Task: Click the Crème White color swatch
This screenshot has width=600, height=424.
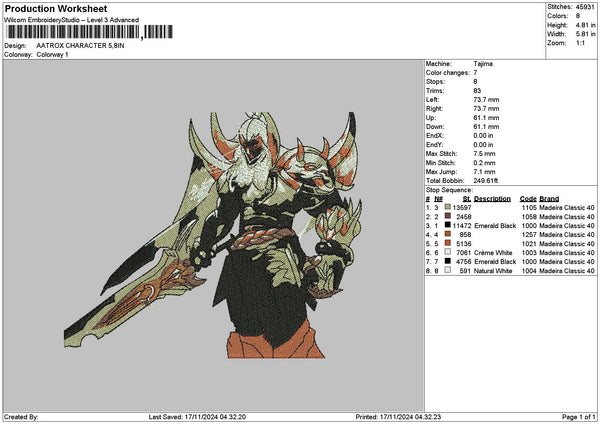Action: 449,252
